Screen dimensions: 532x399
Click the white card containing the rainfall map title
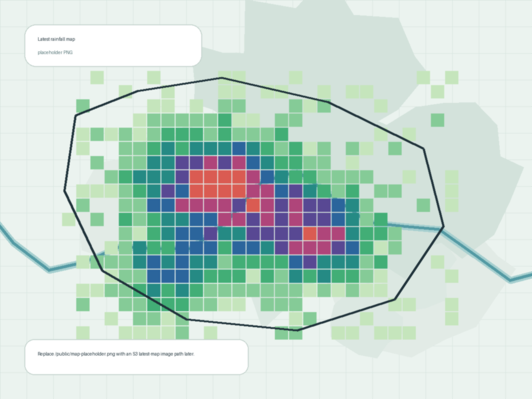[x=113, y=46]
